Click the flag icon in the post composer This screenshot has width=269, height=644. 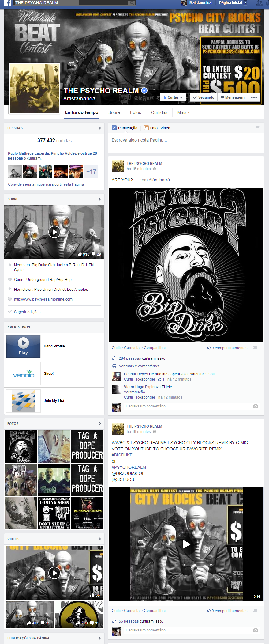click(x=258, y=128)
